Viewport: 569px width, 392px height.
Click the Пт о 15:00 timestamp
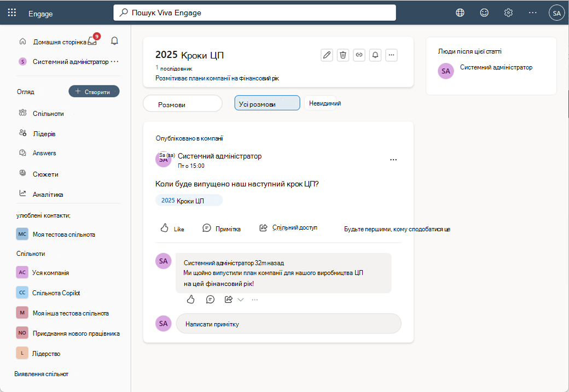[191, 166]
